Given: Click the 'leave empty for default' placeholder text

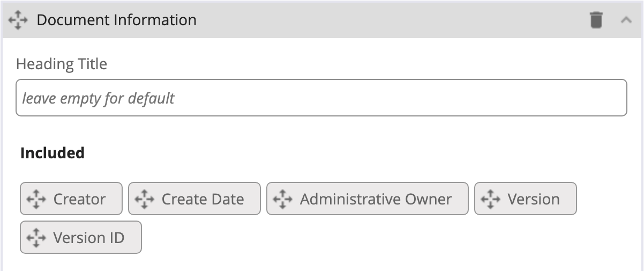Looking at the screenshot, I should [99, 99].
